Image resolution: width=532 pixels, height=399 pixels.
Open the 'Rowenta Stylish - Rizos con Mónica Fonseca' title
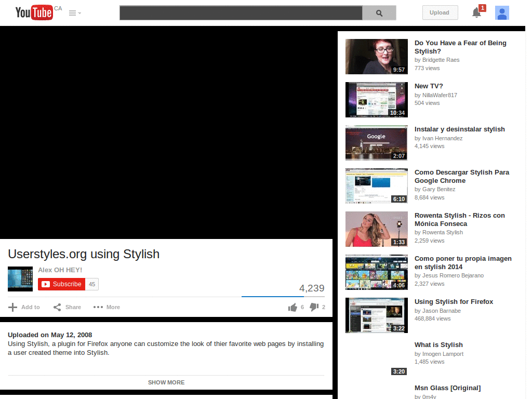(460, 220)
